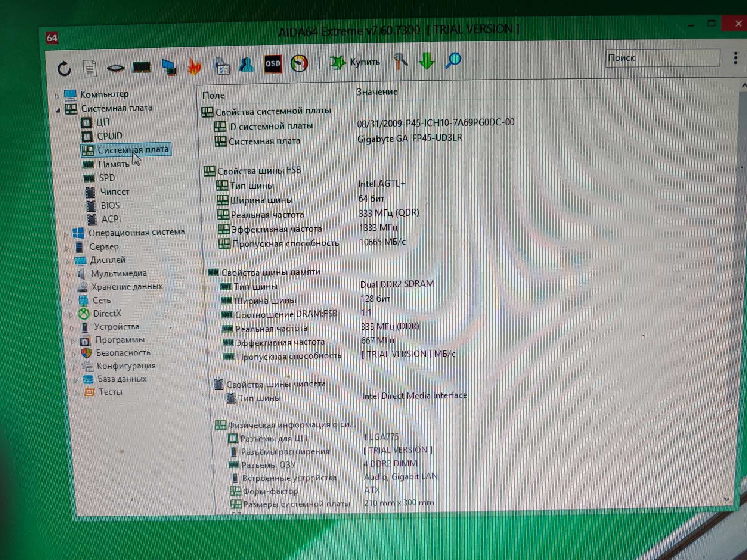Open the three-dot menu button
The width and height of the screenshot is (747, 560).
tap(735, 58)
